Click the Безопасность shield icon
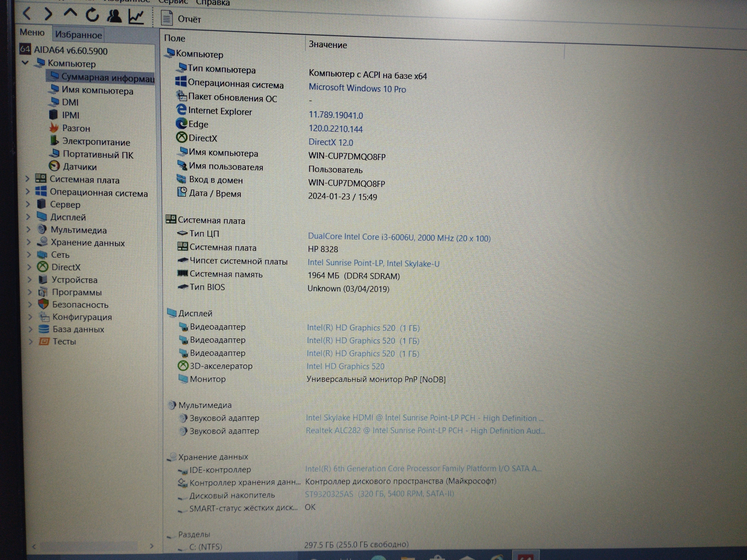The image size is (747, 560). [43, 304]
